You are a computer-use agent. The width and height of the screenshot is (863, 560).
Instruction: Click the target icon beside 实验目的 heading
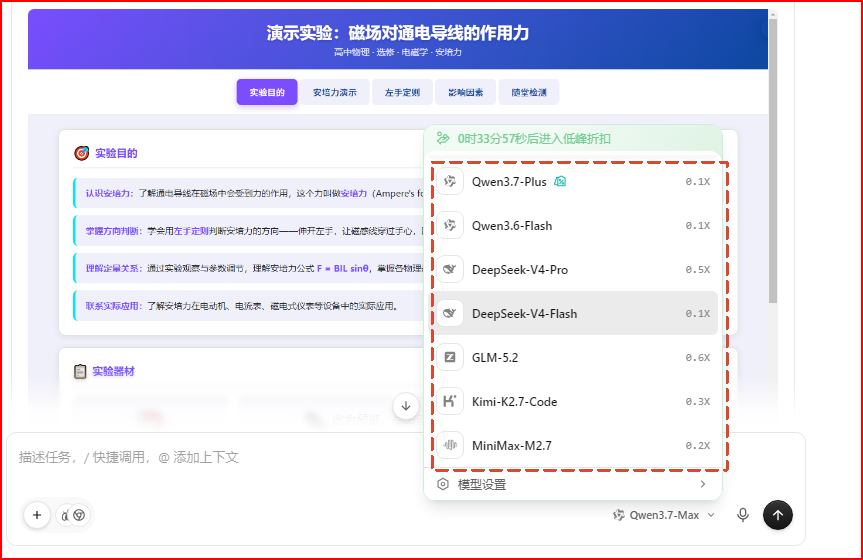[x=81, y=153]
